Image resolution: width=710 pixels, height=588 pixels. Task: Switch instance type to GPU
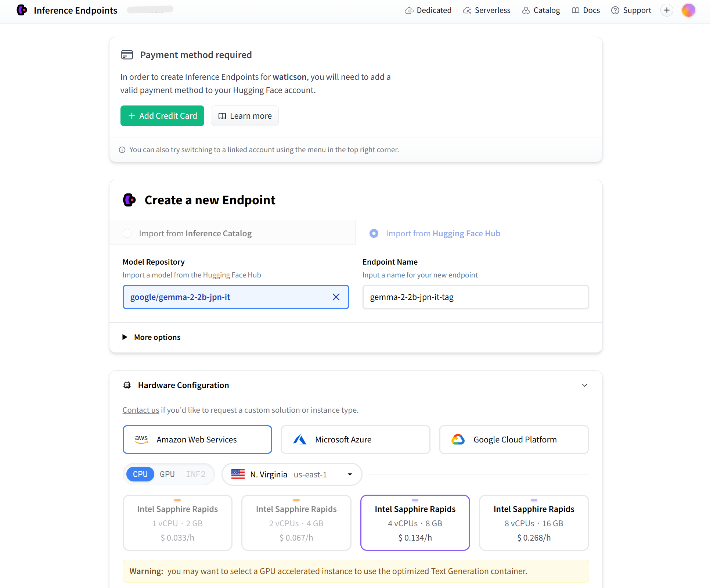(167, 474)
